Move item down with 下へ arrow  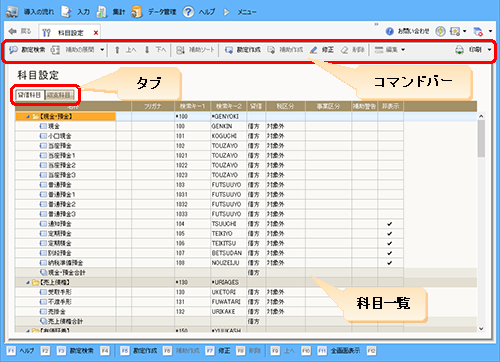pos(147,50)
